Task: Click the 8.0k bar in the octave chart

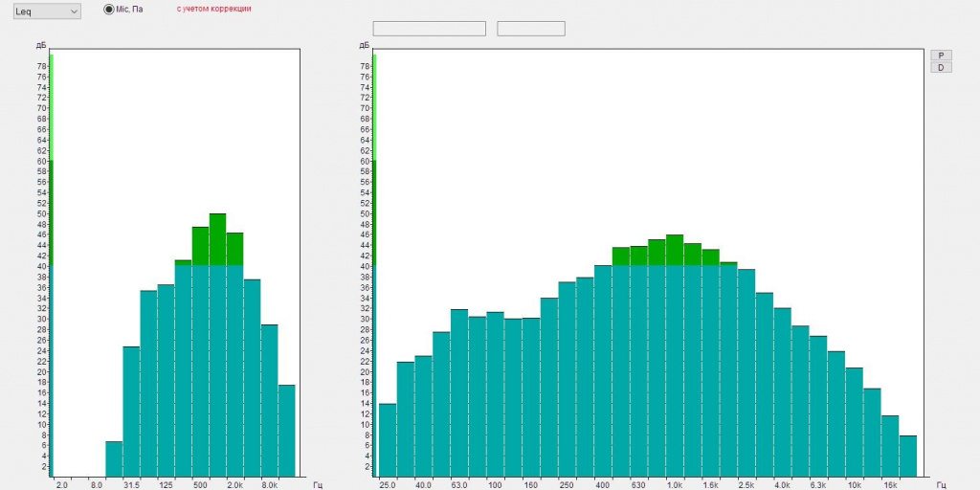Action: tap(269, 401)
